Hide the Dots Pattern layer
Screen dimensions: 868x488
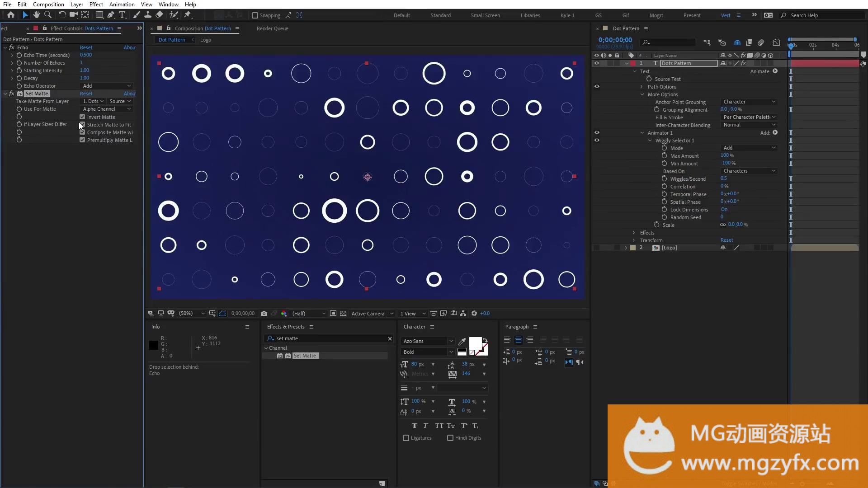tap(597, 63)
